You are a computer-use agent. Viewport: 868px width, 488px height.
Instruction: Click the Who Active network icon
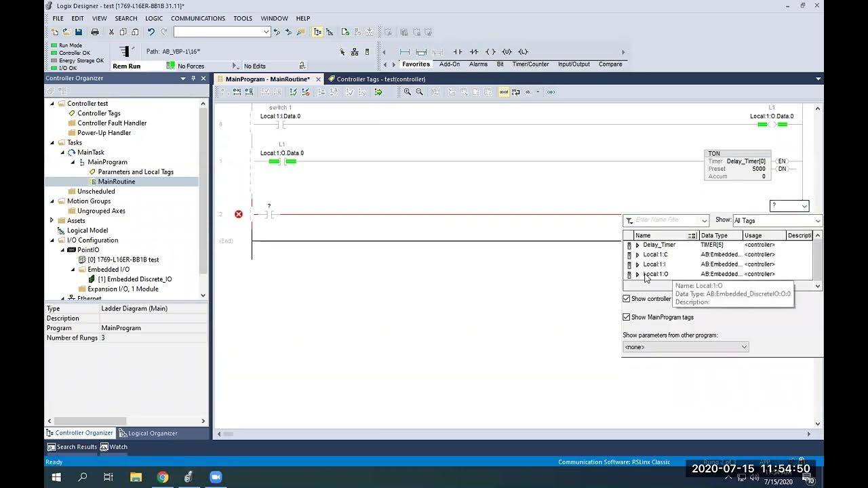(x=355, y=52)
